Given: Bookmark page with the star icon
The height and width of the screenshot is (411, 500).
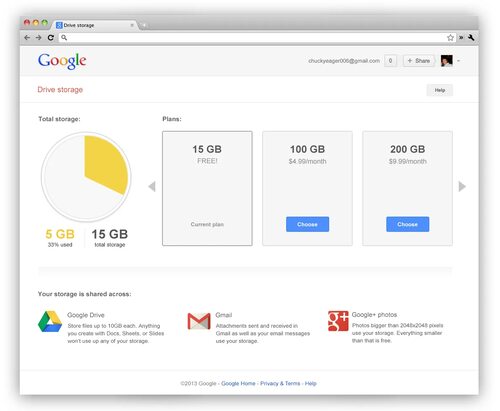Looking at the screenshot, I should click(450, 38).
